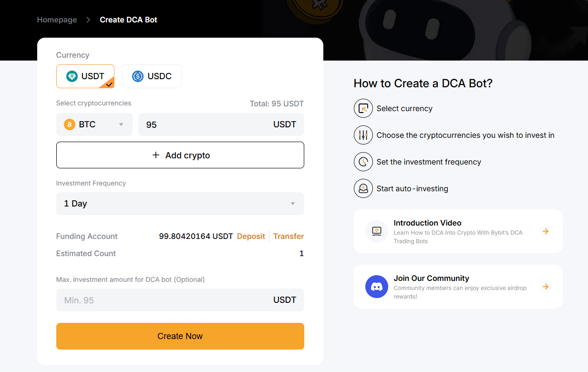Click the arrow on Join Our Community card
Viewport: 588px width, 372px height.
tap(546, 287)
